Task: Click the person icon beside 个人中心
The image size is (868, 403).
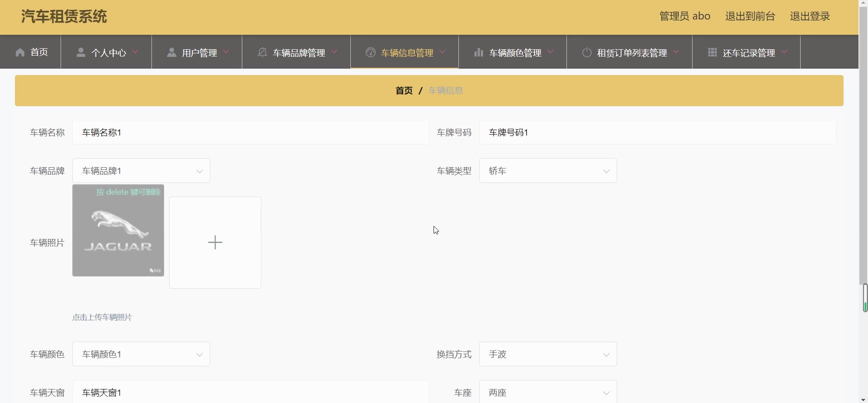Action: click(81, 52)
